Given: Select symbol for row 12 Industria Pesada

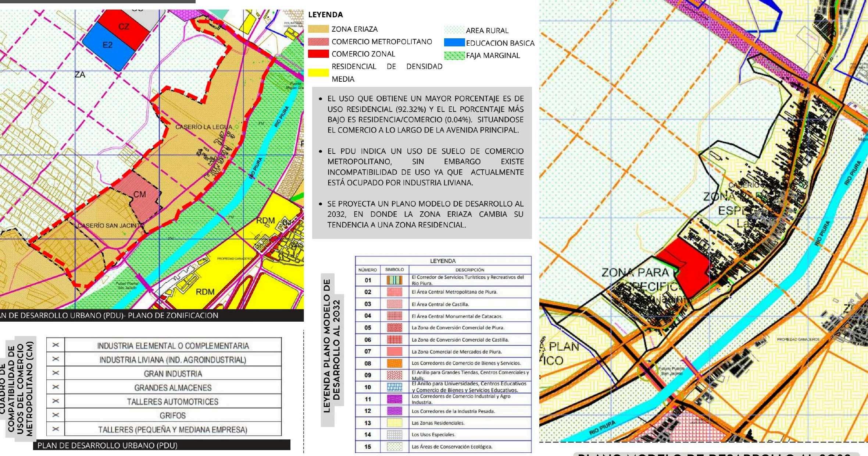Looking at the screenshot, I should [x=394, y=411].
